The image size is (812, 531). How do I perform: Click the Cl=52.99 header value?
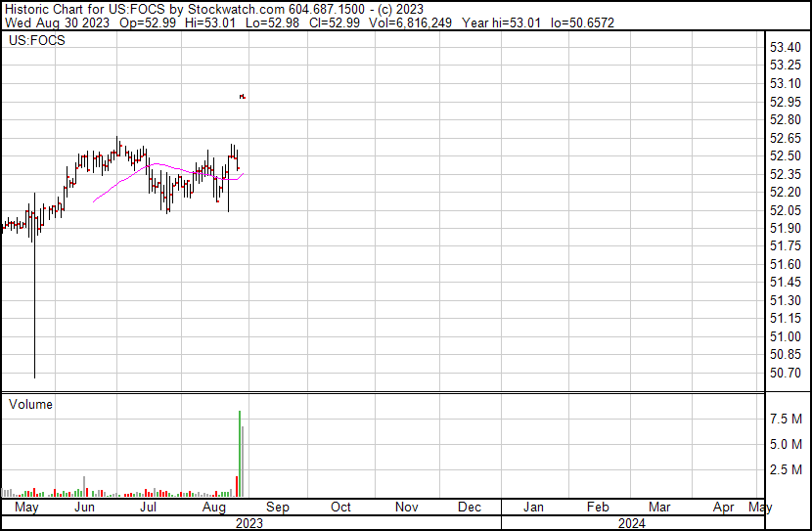pyautogui.click(x=334, y=22)
